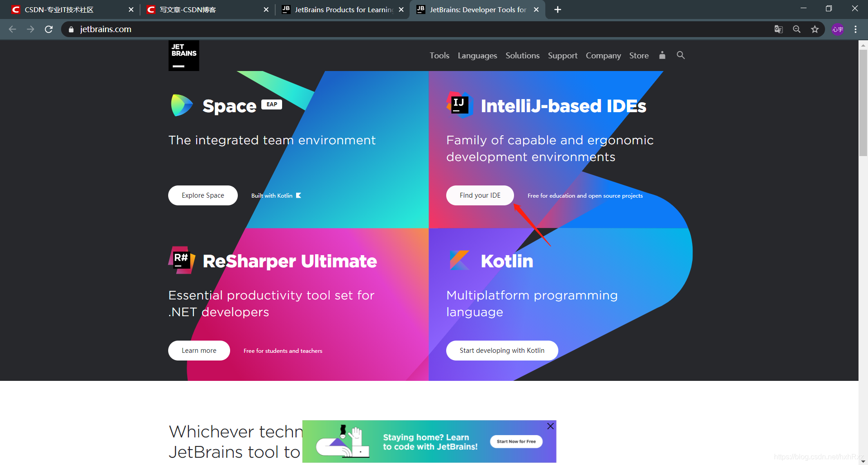Click 'The integrated team environment' text
Screen dimensions: 868x465
272,140
